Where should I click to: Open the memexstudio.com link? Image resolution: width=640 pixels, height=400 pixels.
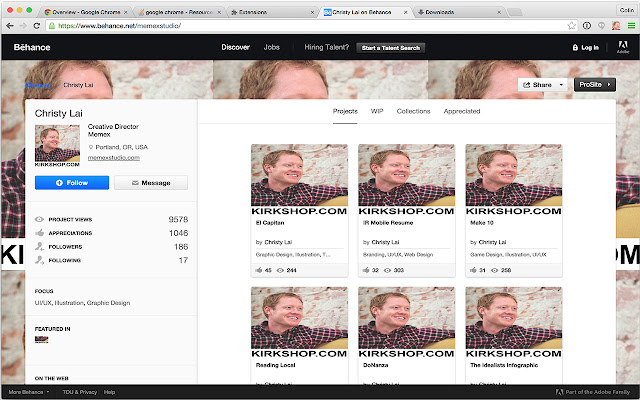[113, 158]
